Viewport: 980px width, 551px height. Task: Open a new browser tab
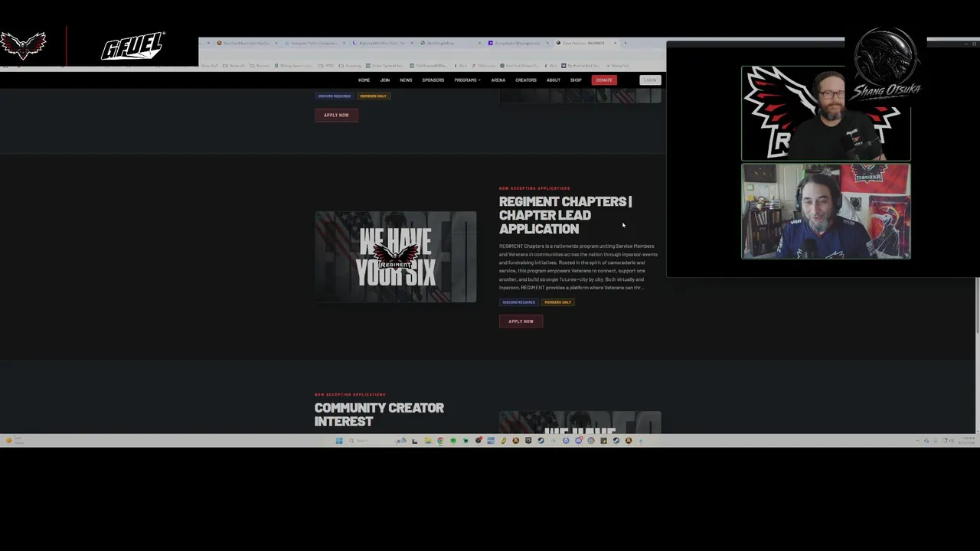[625, 43]
